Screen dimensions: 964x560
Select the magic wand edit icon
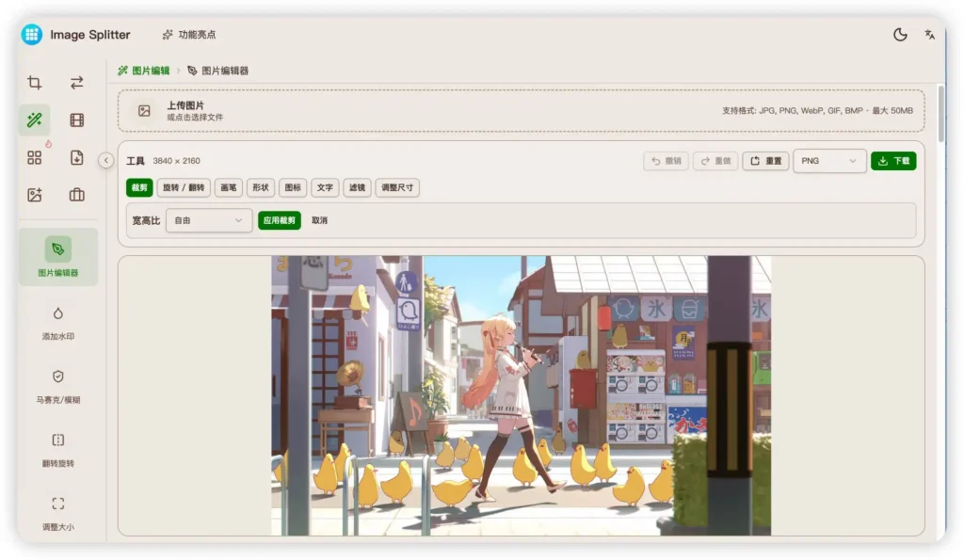tap(35, 120)
